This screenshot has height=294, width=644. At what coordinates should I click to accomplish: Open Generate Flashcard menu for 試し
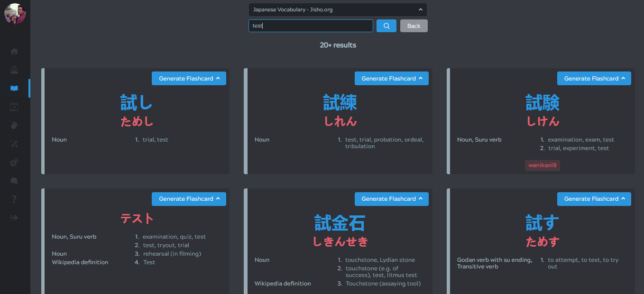(x=189, y=79)
